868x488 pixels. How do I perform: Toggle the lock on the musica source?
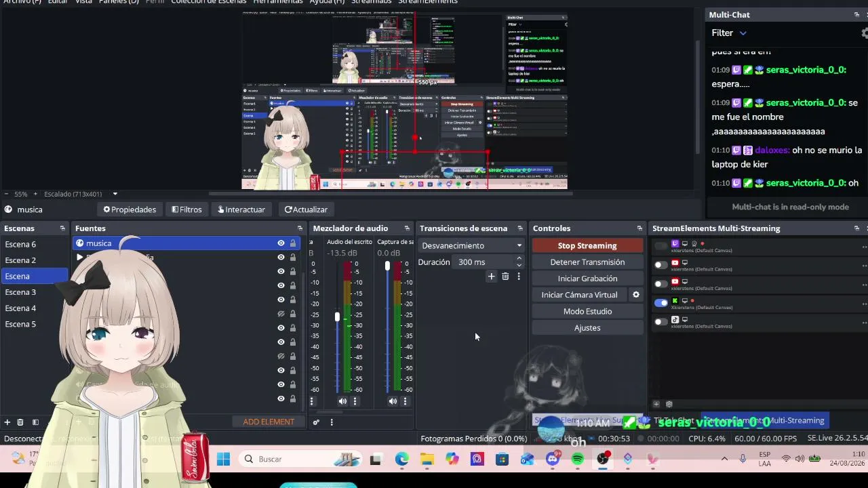pyautogui.click(x=293, y=243)
